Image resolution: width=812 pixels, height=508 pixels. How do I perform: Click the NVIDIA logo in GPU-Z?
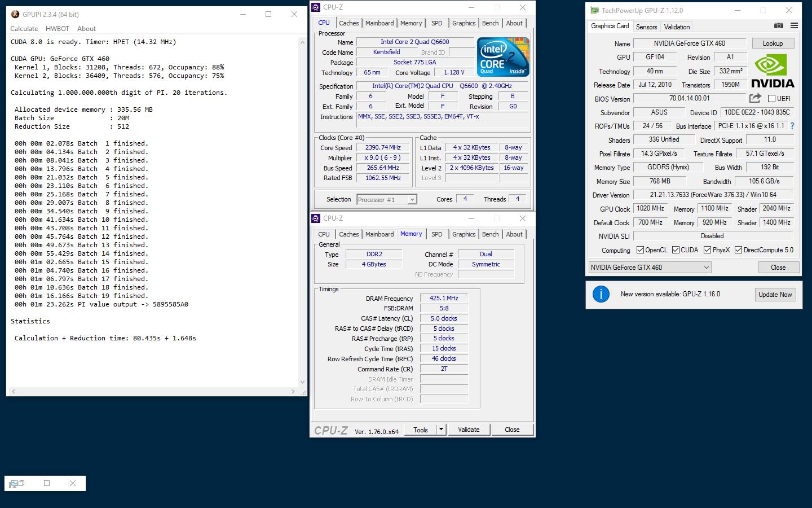tap(773, 72)
